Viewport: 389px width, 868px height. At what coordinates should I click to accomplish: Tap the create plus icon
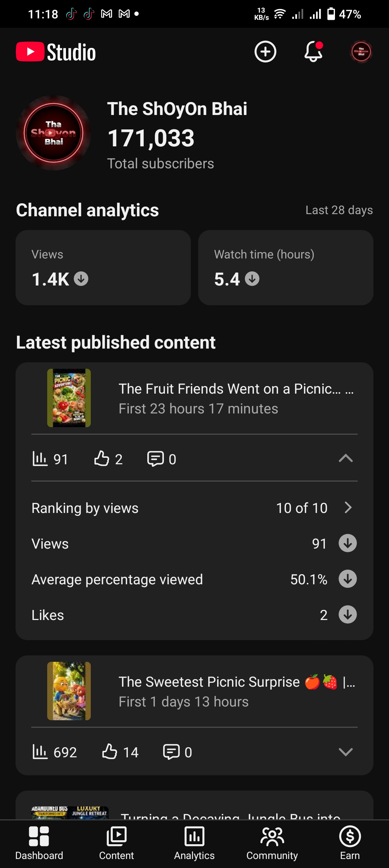point(265,52)
